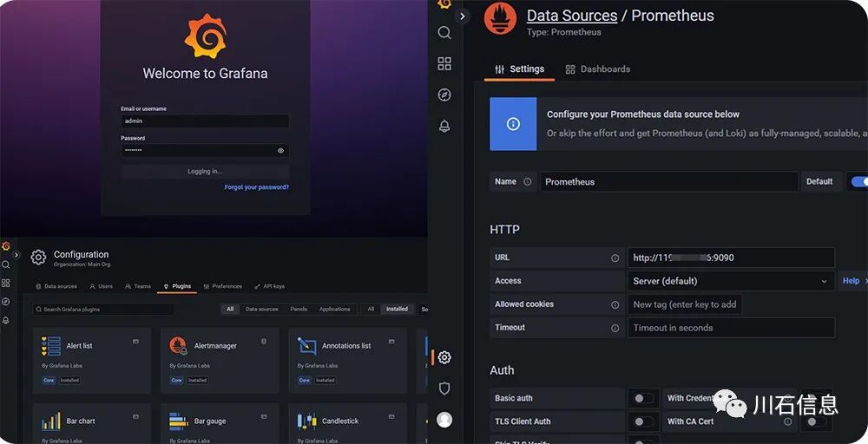
Task: Click the Candlestick plugin icon
Action: 306,421
